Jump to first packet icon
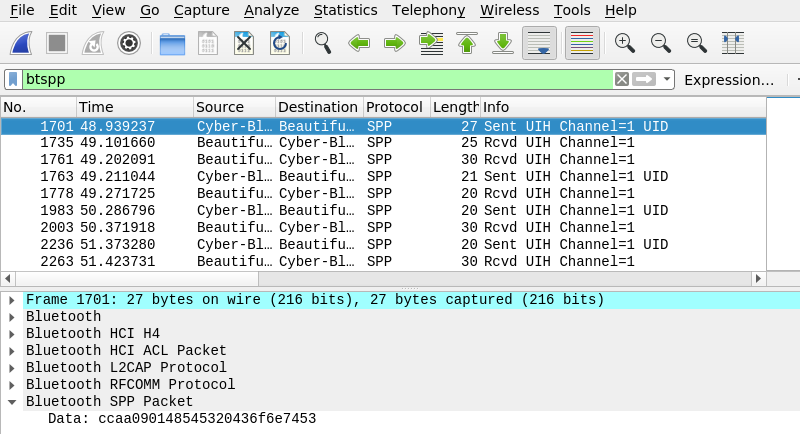 tap(467, 43)
